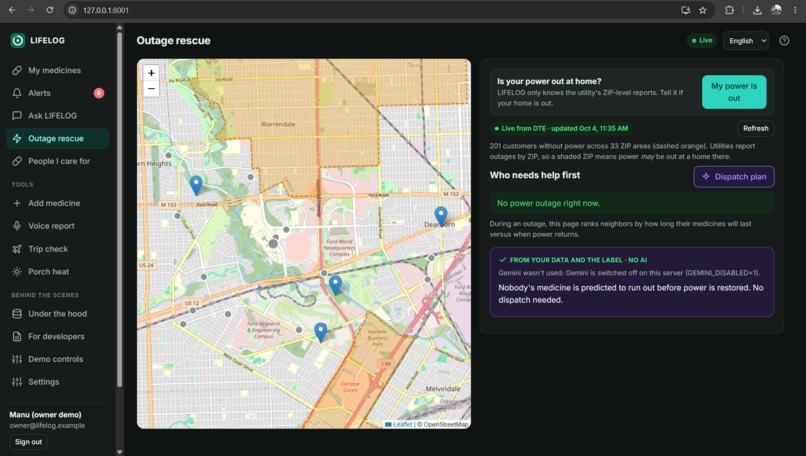Bookmark this page with the star icon
The height and width of the screenshot is (456, 806).
tap(703, 10)
